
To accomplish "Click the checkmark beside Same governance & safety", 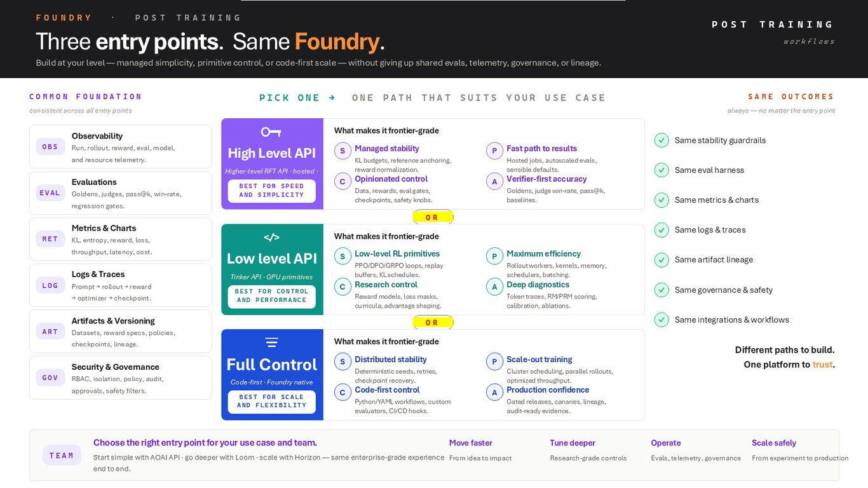I will tap(661, 290).
